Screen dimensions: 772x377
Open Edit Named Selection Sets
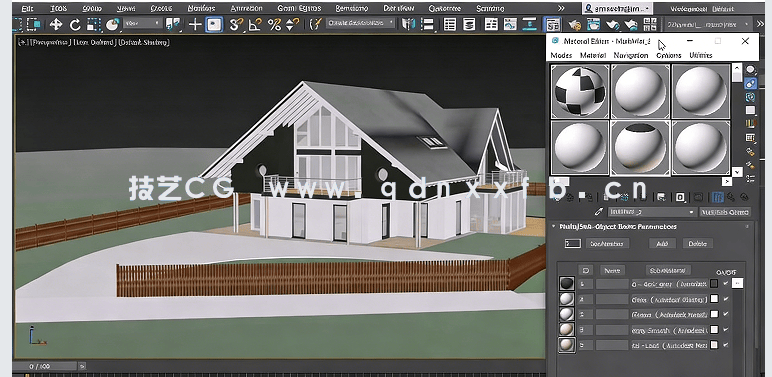tap(315, 24)
